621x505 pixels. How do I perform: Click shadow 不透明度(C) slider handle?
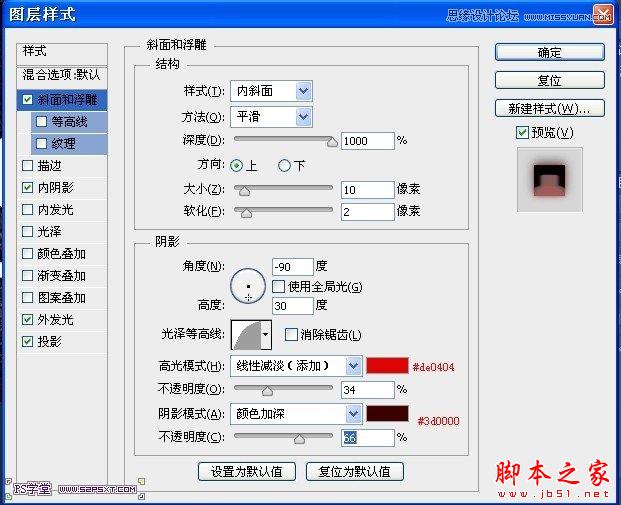[299, 439]
